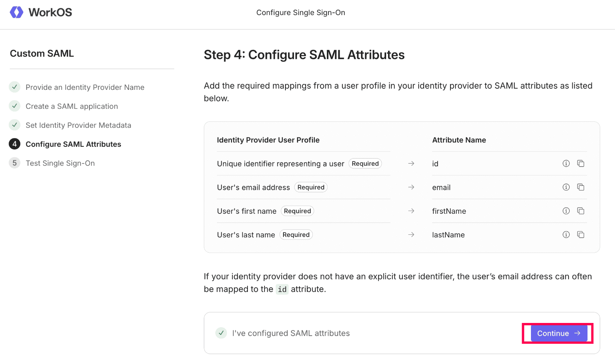Show info for the id attribute
Screen dimensions: 615x364
(x=566, y=163)
